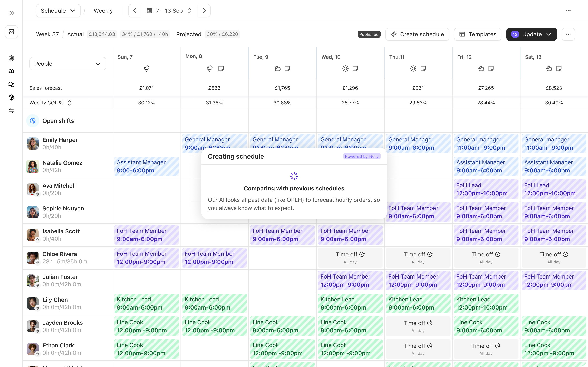588x367 pixels.
Task: Go to the previous week
Action: pos(135,11)
